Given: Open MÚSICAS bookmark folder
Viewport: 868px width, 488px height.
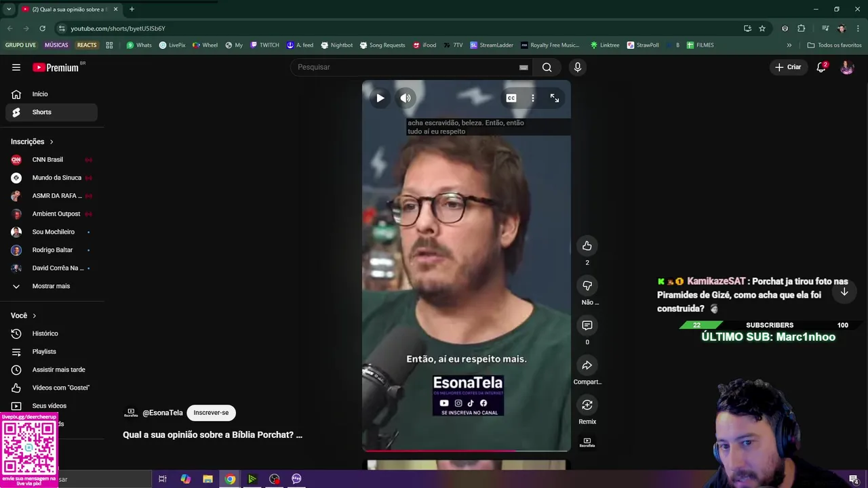Looking at the screenshot, I should coord(56,45).
